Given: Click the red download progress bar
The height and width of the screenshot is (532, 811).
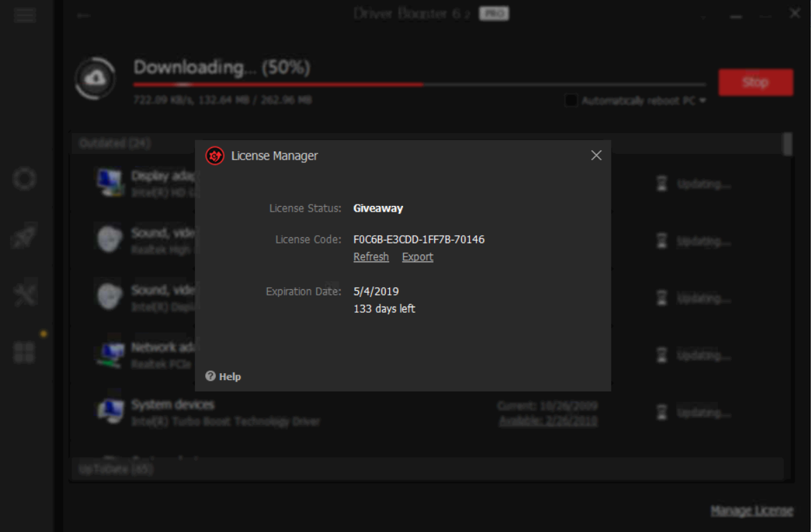Looking at the screenshot, I should click(x=278, y=85).
